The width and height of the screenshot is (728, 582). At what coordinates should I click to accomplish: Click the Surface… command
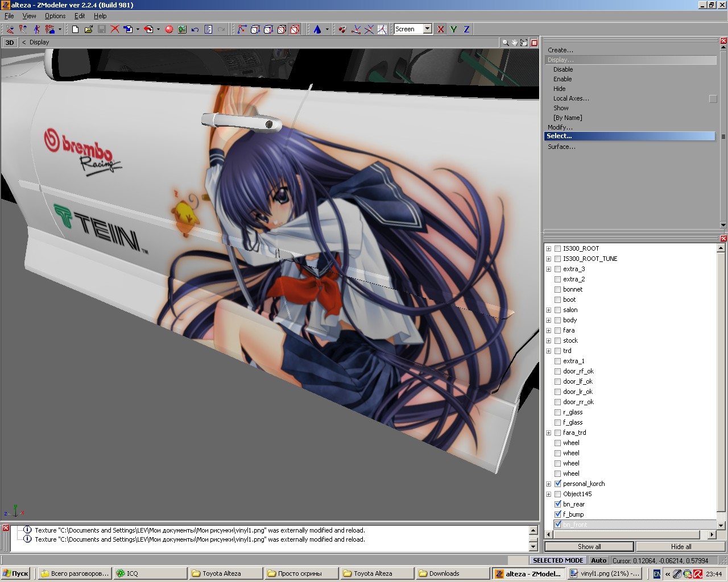561,147
